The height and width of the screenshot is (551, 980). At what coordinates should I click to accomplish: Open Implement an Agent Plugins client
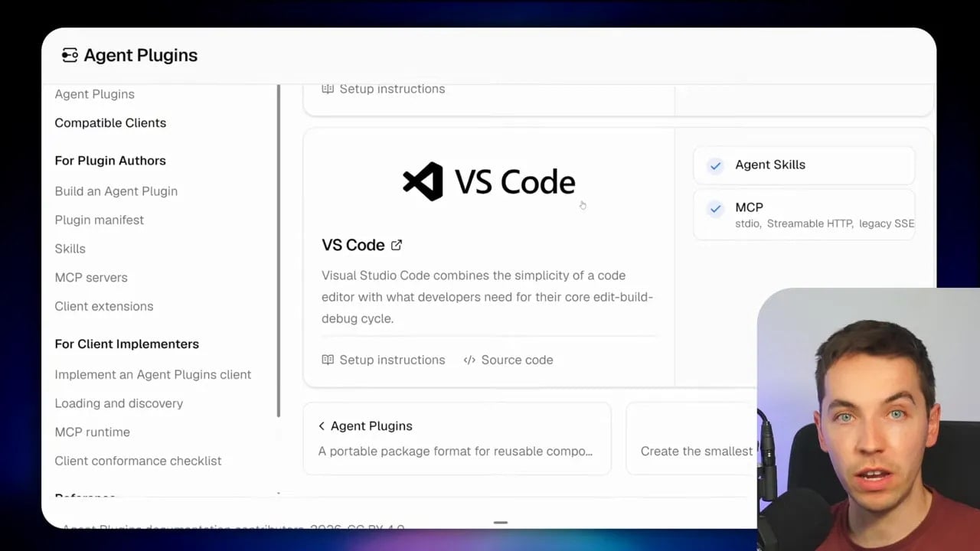click(152, 374)
